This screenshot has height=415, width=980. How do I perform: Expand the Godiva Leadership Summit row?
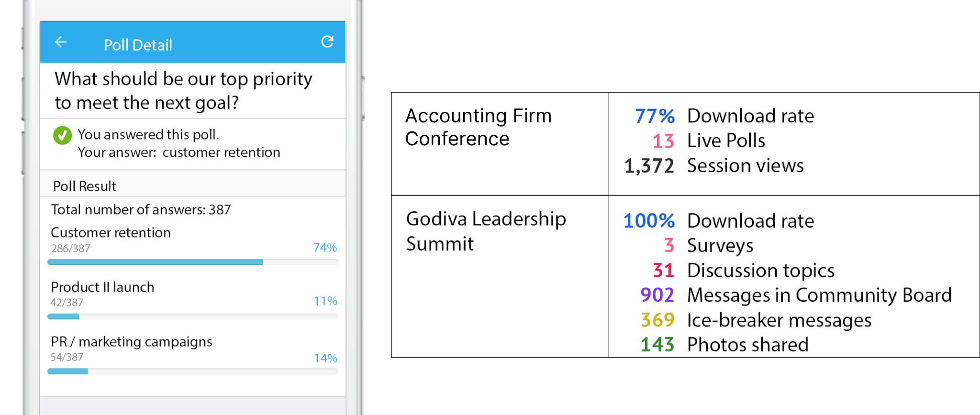tap(486, 231)
